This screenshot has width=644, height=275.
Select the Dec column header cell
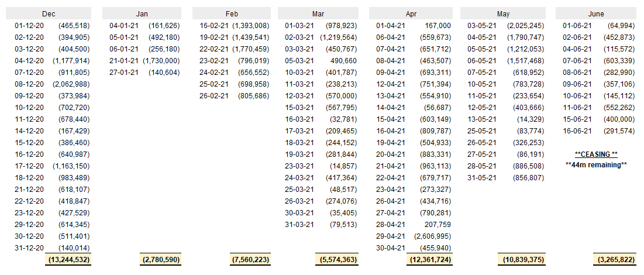(49, 13)
